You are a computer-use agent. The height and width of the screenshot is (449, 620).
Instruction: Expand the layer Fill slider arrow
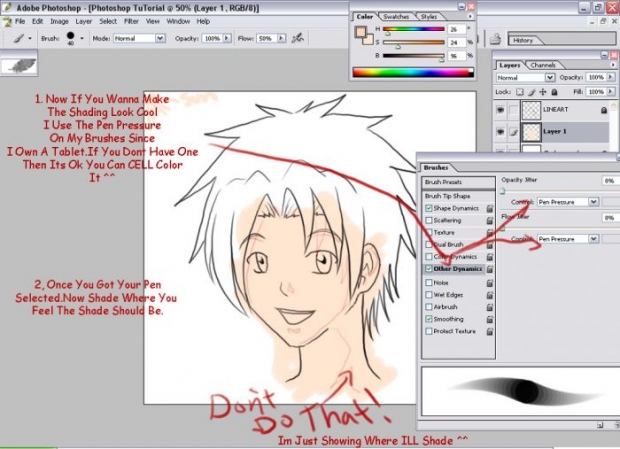pos(611,92)
